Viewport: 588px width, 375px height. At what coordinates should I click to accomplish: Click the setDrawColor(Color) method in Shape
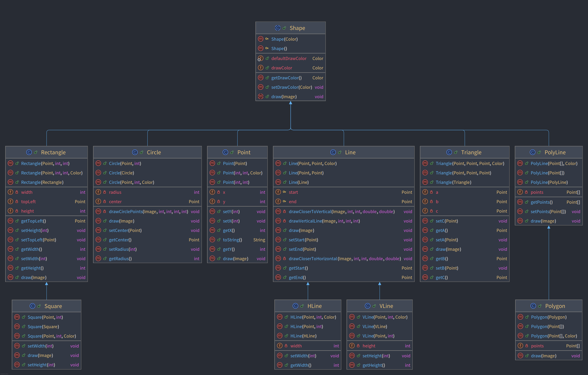tap(291, 87)
